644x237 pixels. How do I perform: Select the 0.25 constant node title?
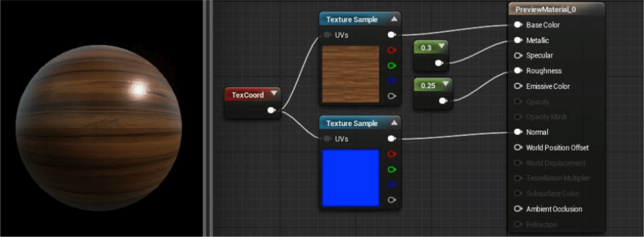pyautogui.click(x=428, y=86)
